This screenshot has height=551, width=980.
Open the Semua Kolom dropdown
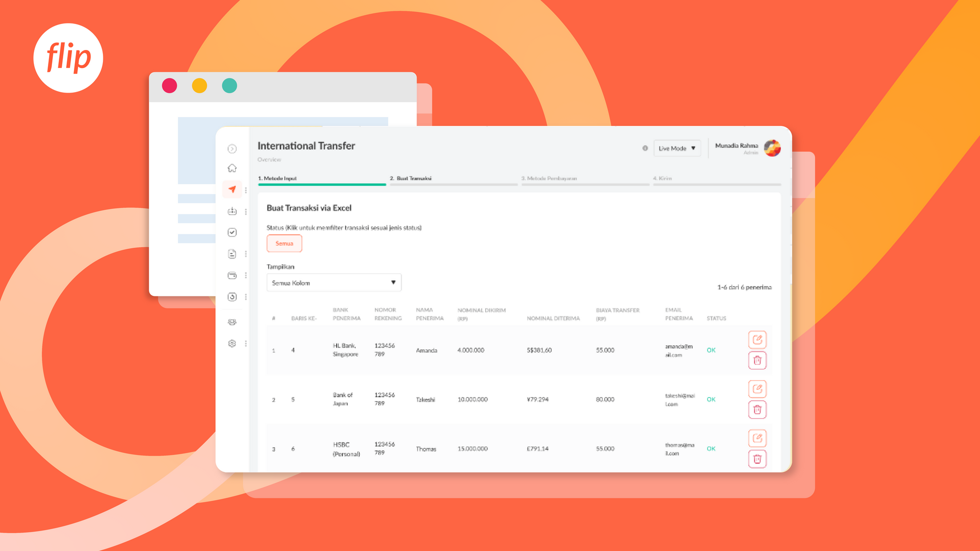point(334,283)
